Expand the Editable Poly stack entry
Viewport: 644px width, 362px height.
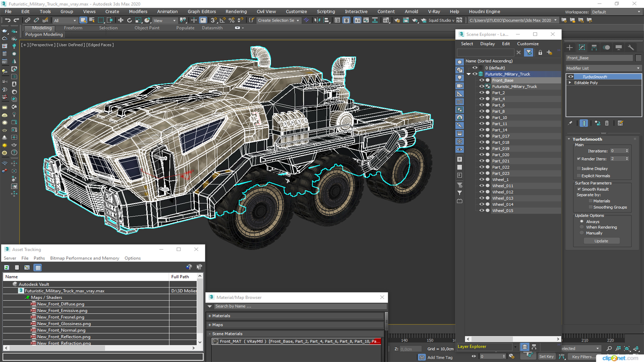pos(570,82)
